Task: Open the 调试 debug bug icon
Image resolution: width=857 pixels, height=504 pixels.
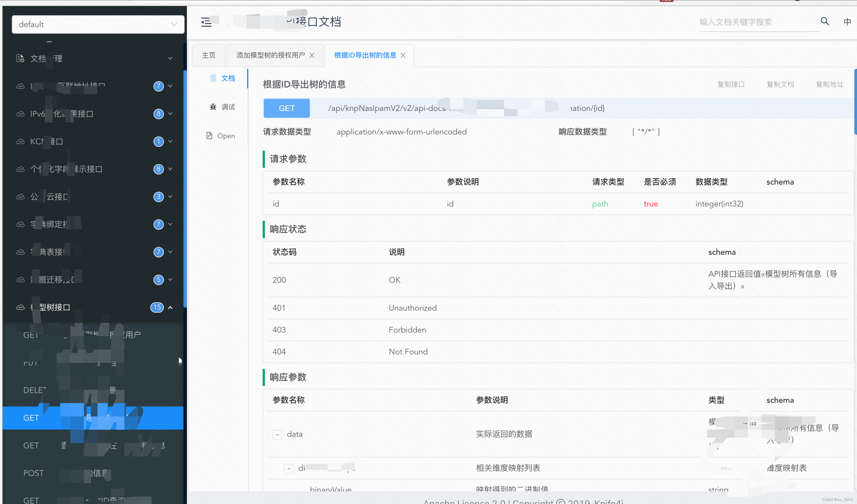Action: point(213,107)
